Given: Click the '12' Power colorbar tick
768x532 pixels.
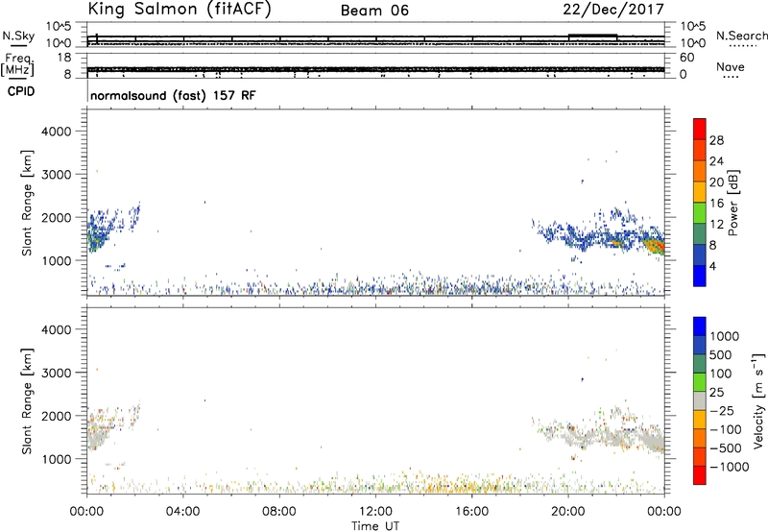Looking at the screenshot, I should coord(716,224).
